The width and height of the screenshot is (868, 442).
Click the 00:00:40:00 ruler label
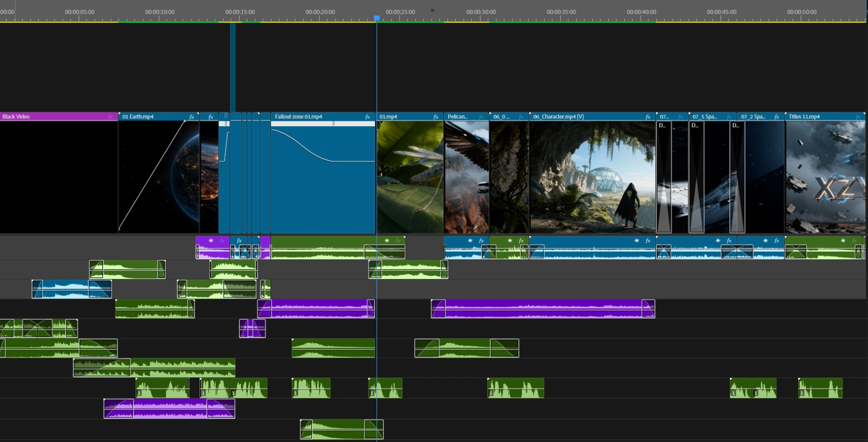pos(642,12)
